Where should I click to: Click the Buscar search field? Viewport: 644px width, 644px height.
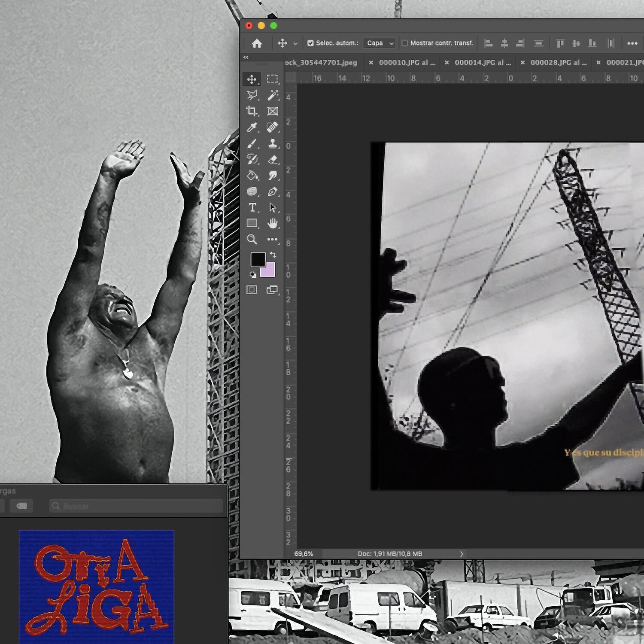tap(136, 506)
